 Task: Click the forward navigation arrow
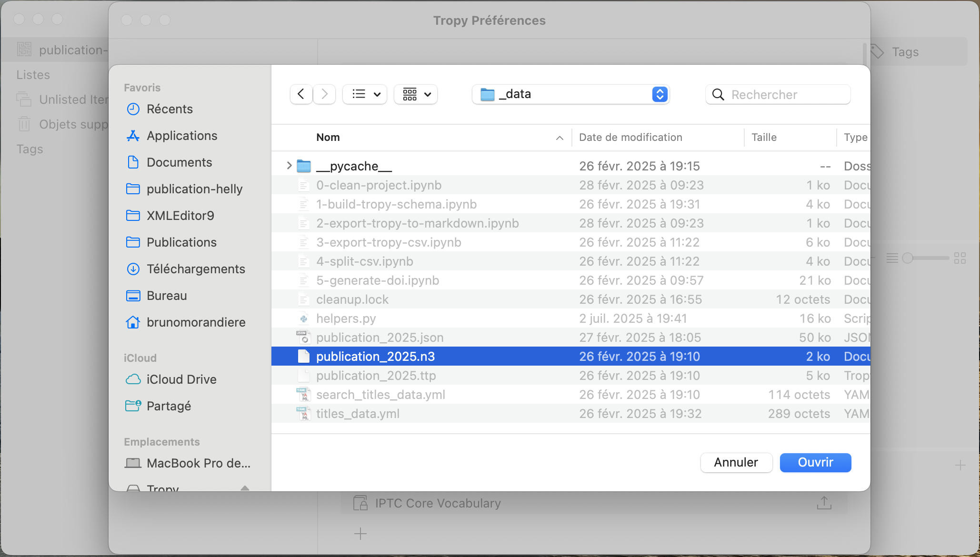[x=324, y=94]
